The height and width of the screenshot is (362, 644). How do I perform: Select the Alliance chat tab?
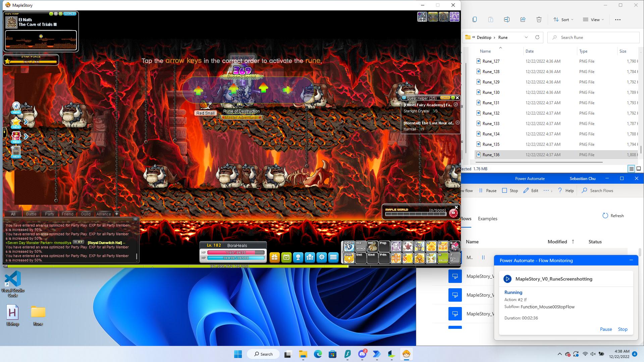104,214
